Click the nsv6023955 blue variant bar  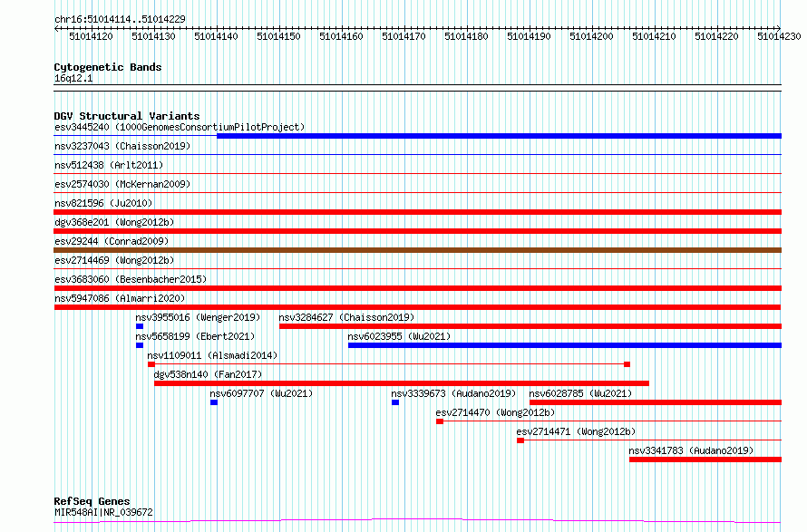coord(565,345)
